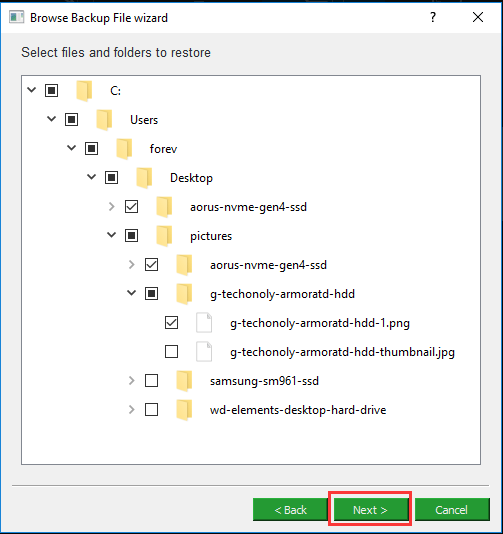The height and width of the screenshot is (534, 503).
Task: Click the forev folder icon
Action: pos(124,149)
